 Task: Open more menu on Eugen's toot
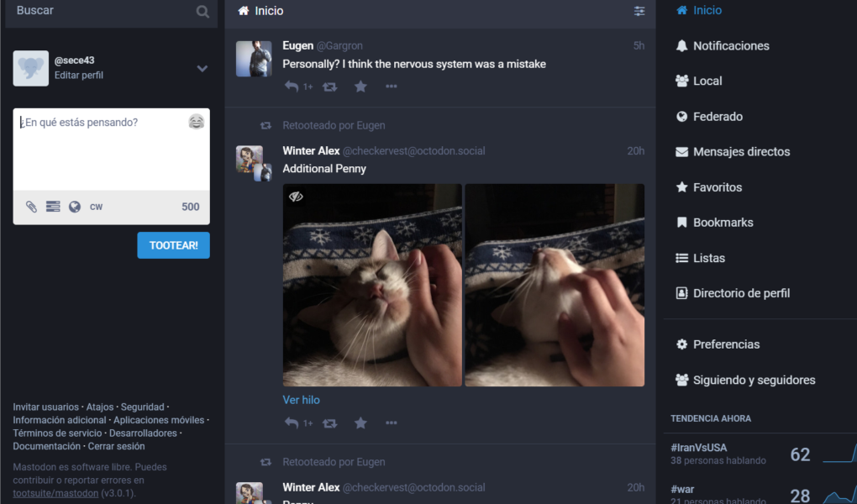click(x=391, y=87)
